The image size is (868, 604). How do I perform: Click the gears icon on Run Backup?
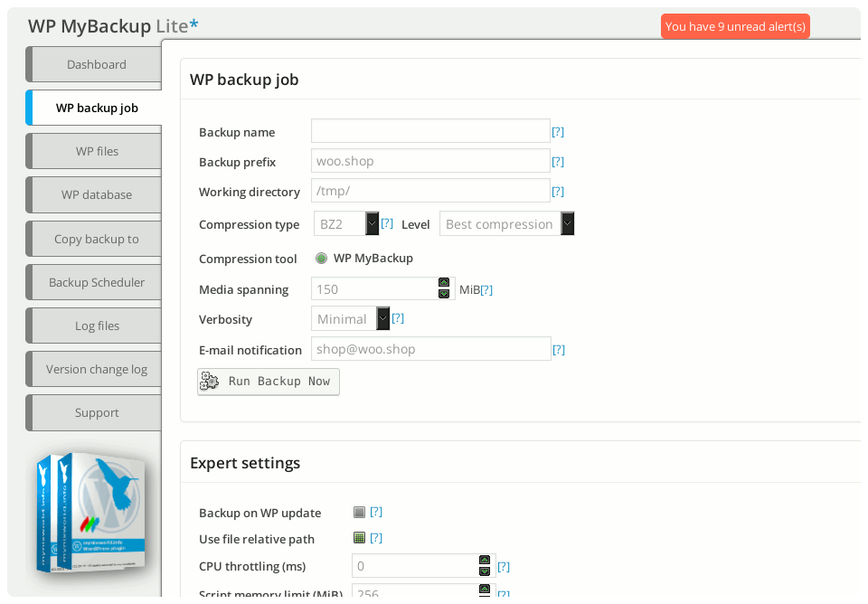209,381
